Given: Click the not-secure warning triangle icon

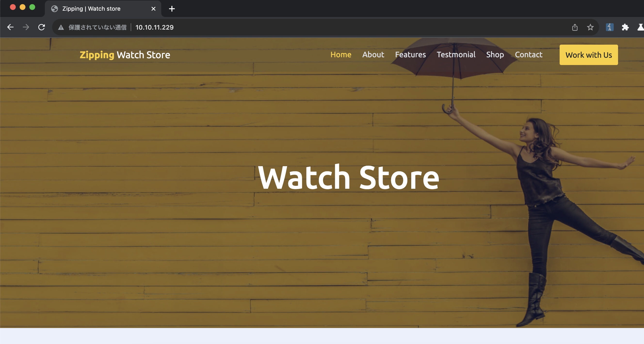Looking at the screenshot, I should coord(61,27).
